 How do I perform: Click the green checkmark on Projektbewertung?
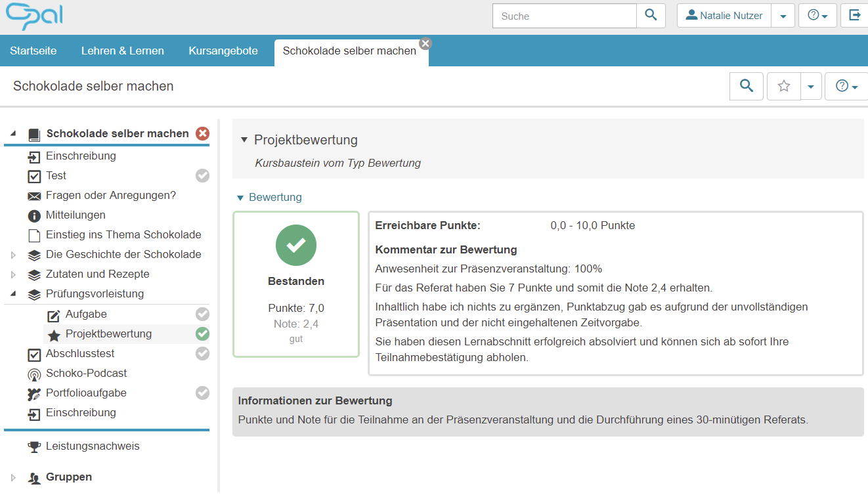202,334
